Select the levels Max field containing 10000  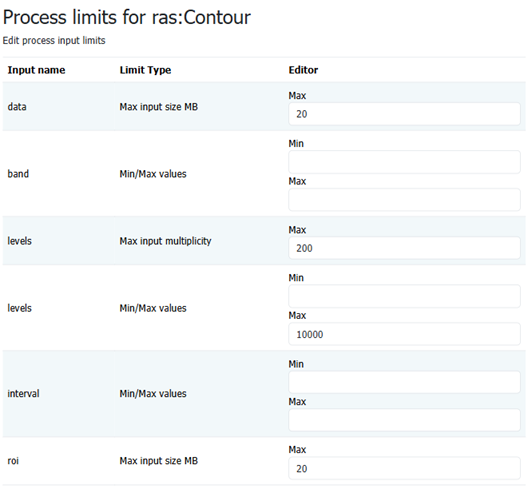[x=404, y=334]
